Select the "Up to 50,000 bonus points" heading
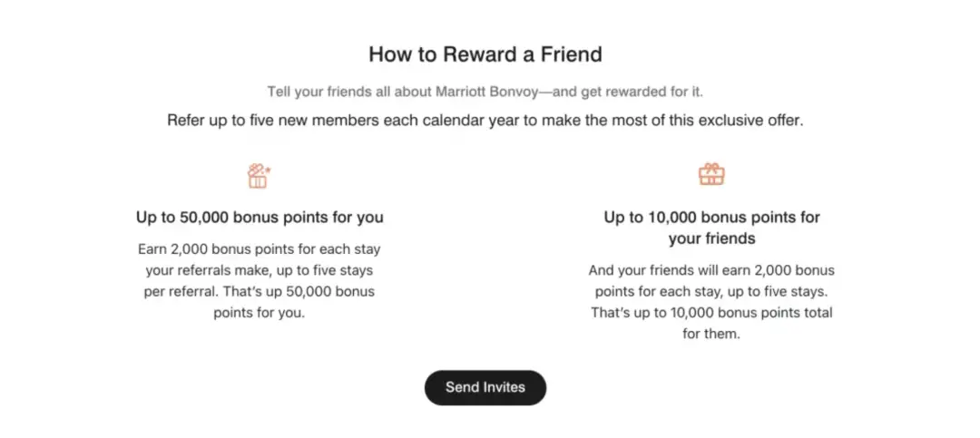This screenshot has height=438, width=980. pos(260,218)
